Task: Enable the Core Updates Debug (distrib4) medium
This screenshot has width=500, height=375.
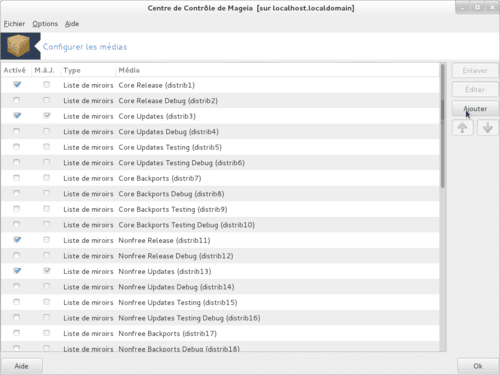Action: [x=16, y=131]
